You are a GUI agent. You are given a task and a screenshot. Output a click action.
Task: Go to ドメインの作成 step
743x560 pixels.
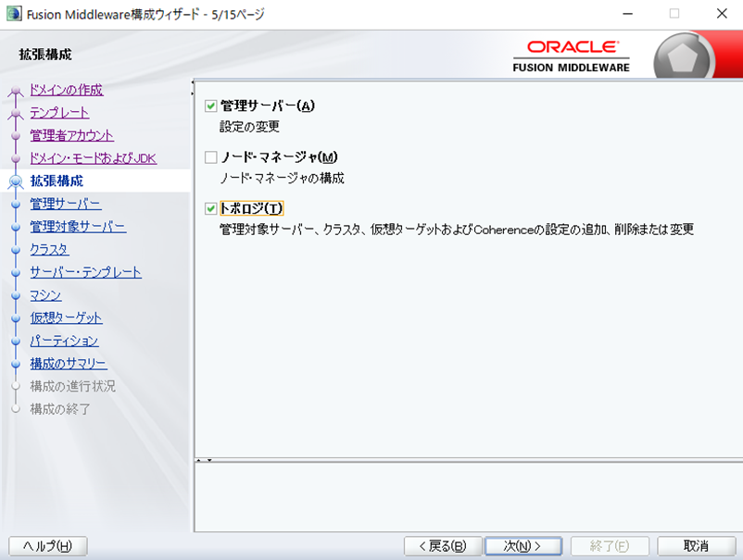click(x=66, y=90)
